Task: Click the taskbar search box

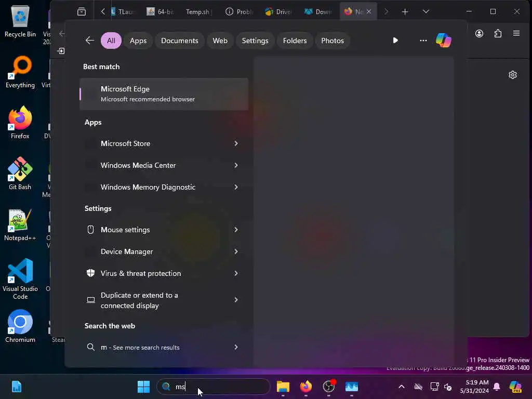Action: point(214,387)
